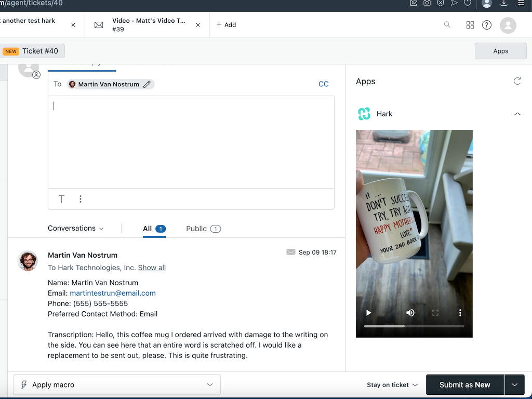The height and width of the screenshot is (399, 532).
Task: Open Zendesk search with the magnifier icon
Action: pyautogui.click(x=447, y=24)
